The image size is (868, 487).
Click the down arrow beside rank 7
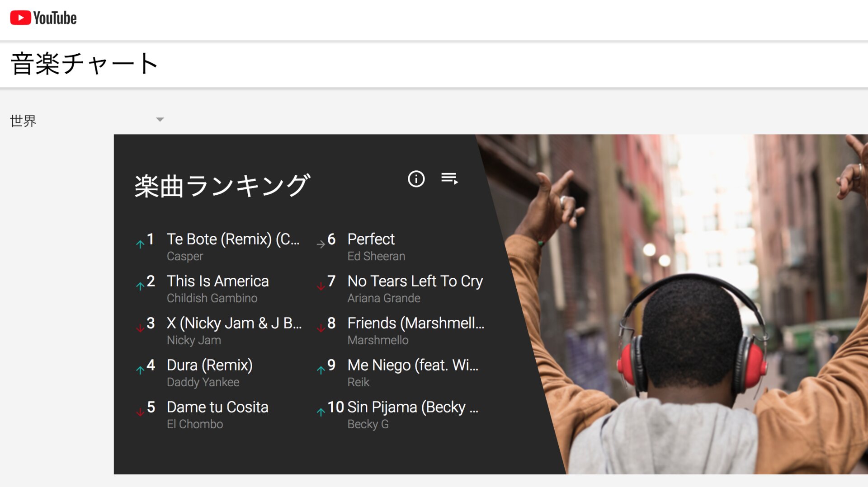point(321,286)
